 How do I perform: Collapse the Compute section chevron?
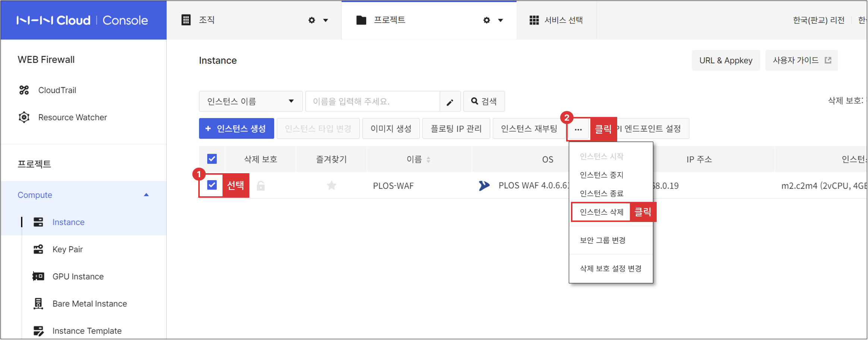tap(146, 194)
